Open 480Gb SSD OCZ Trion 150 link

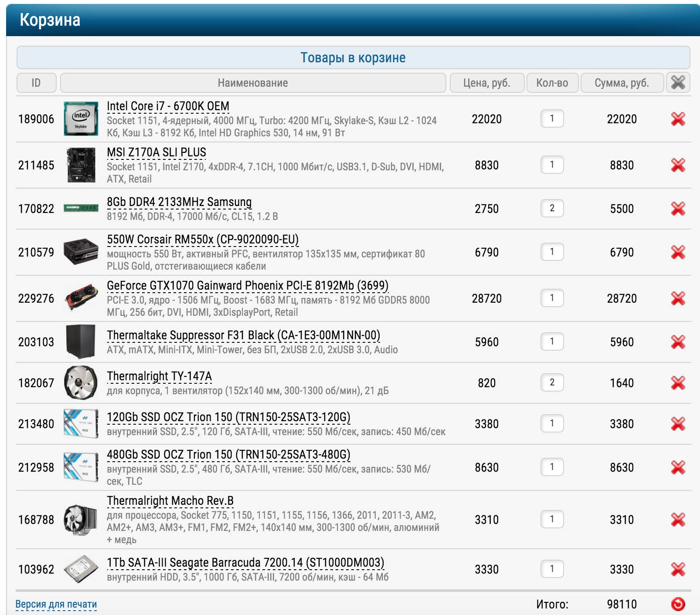[x=229, y=455]
